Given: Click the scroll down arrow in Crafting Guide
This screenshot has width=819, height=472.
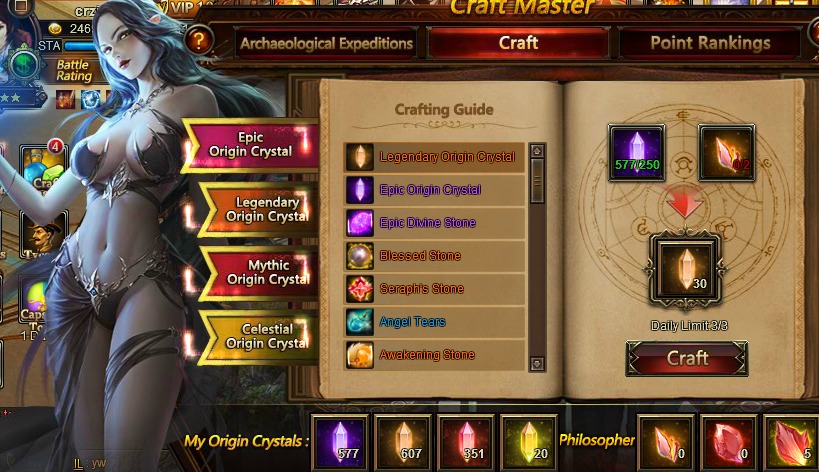Looking at the screenshot, I should [537, 363].
